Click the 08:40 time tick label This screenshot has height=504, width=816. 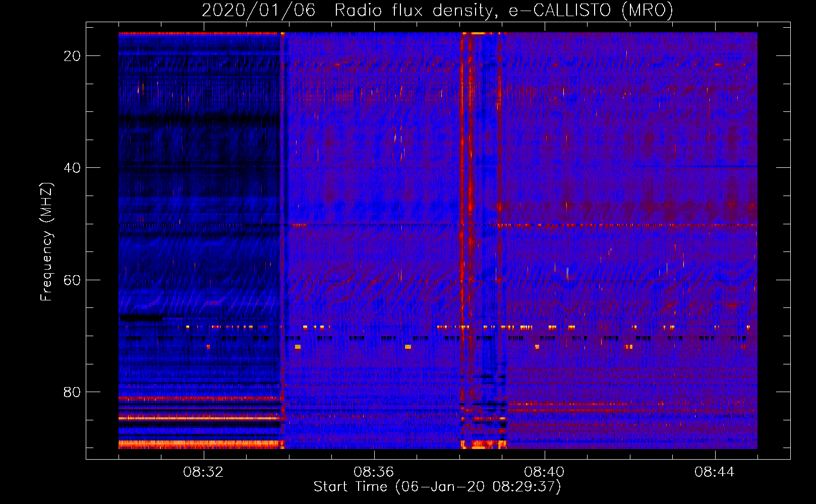point(544,472)
